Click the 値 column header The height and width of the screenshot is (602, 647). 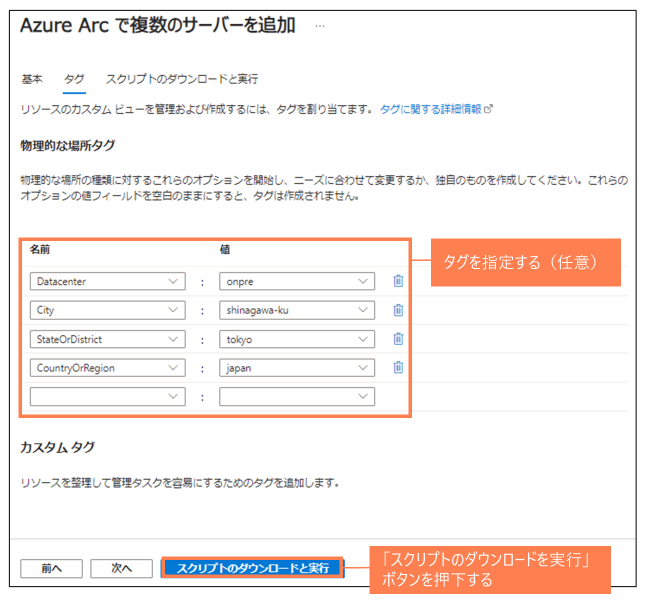pos(225,249)
